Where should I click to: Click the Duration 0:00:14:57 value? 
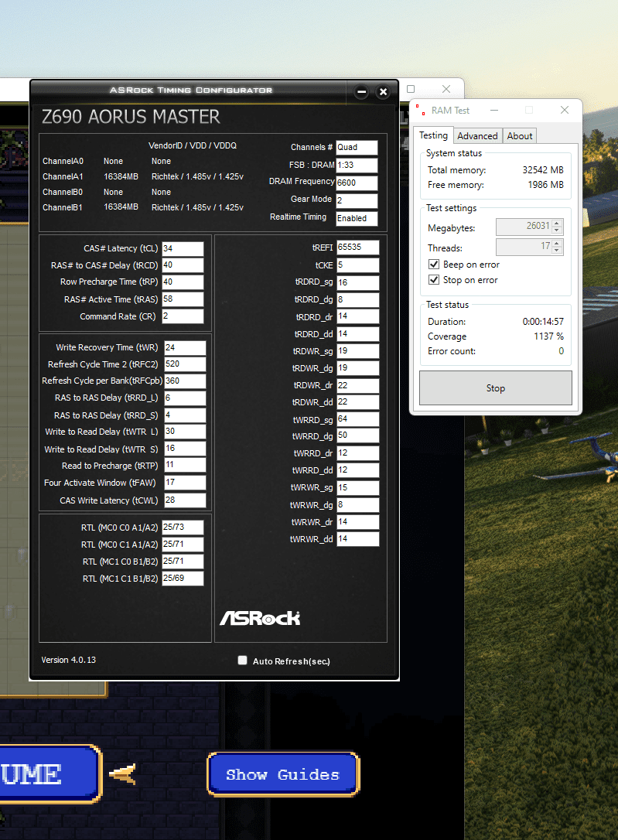(543, 322)
